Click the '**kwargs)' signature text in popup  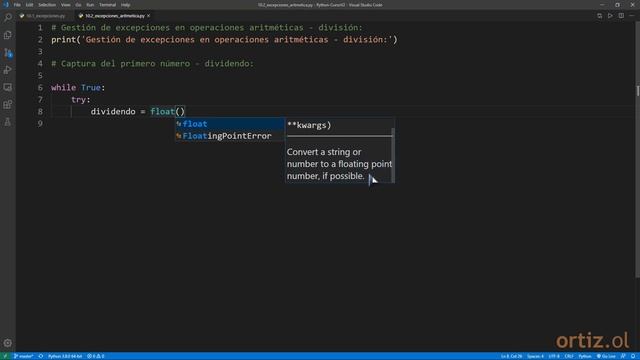(309, 125)
